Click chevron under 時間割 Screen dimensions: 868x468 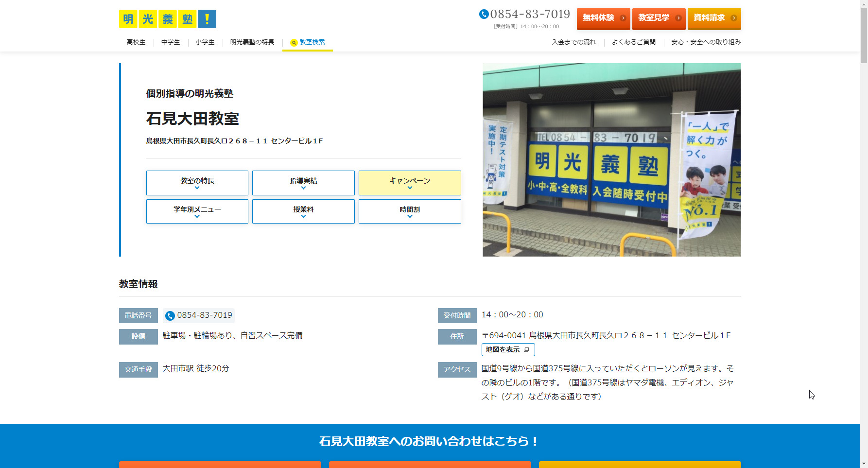pos(410,217)
